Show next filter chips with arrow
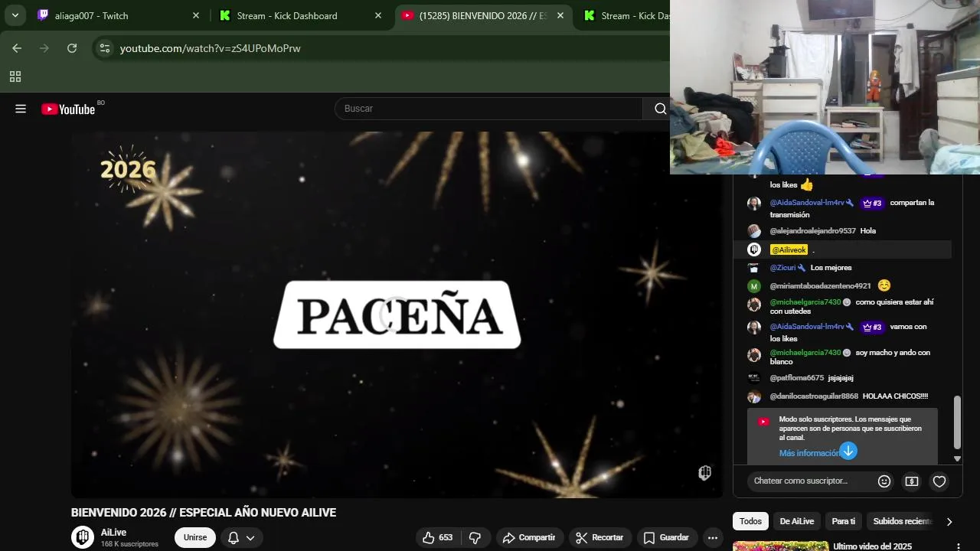 [x=949, y=521]
